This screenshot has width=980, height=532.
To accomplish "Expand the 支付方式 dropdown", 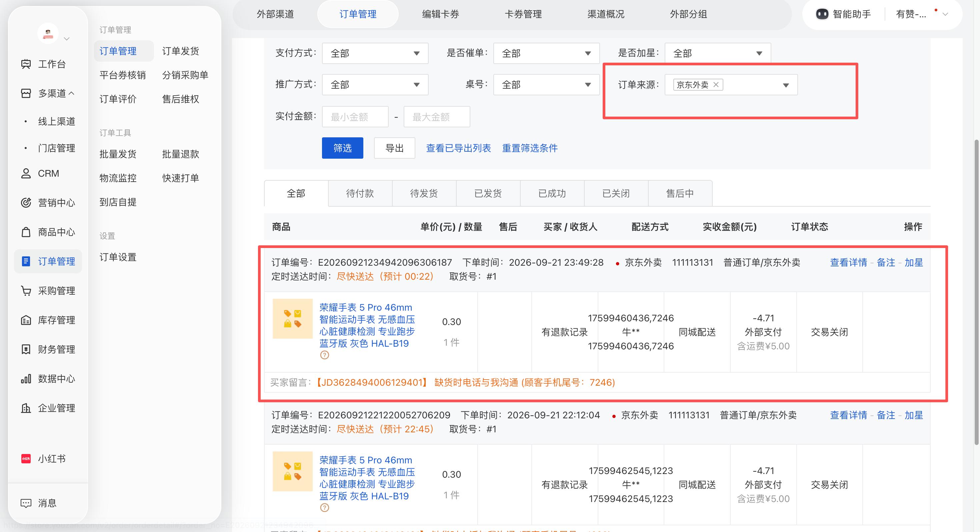I will pyautogui.click(x=375, y=53).
